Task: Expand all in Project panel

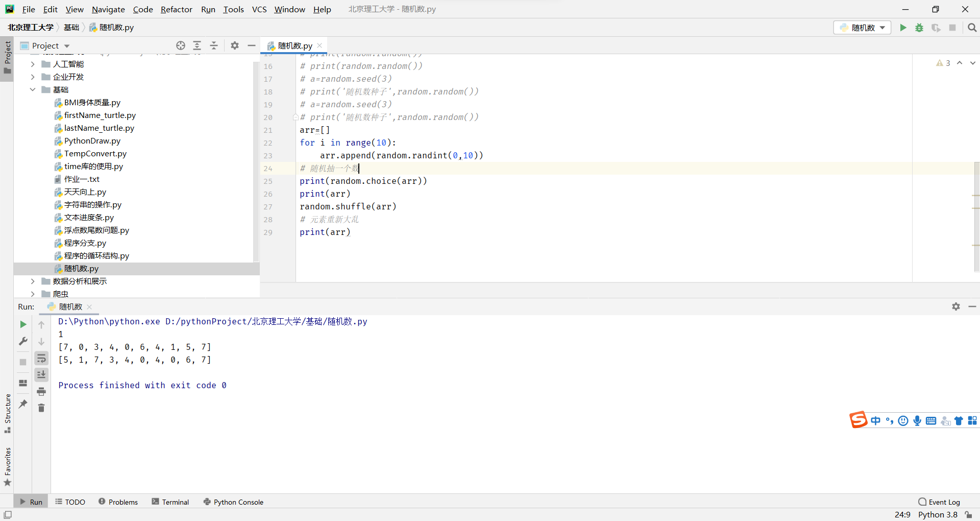Action: click(x=197, y=45)
